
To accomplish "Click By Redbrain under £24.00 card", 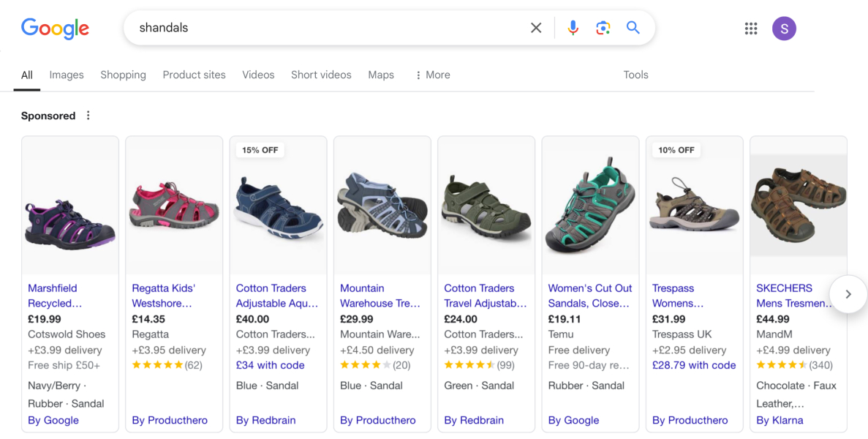I will (474, 420).
